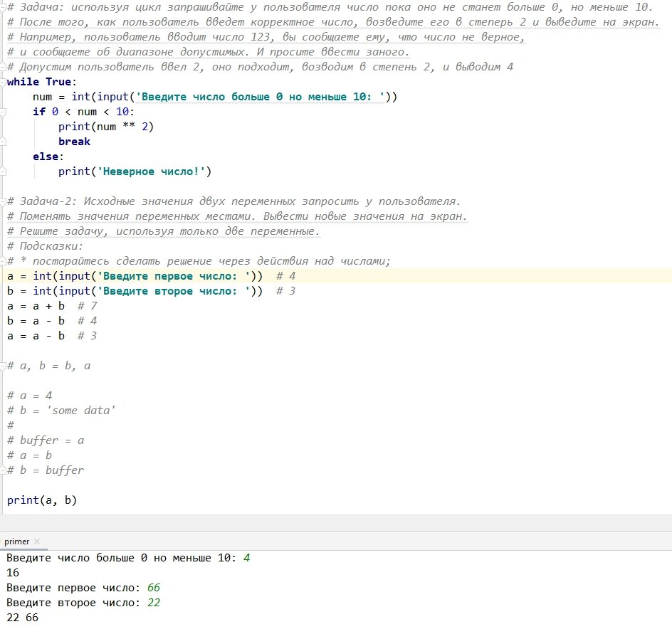Collapse the first Задача comment block
This screenshot has height=634, width=672.
tap(3, 7)
